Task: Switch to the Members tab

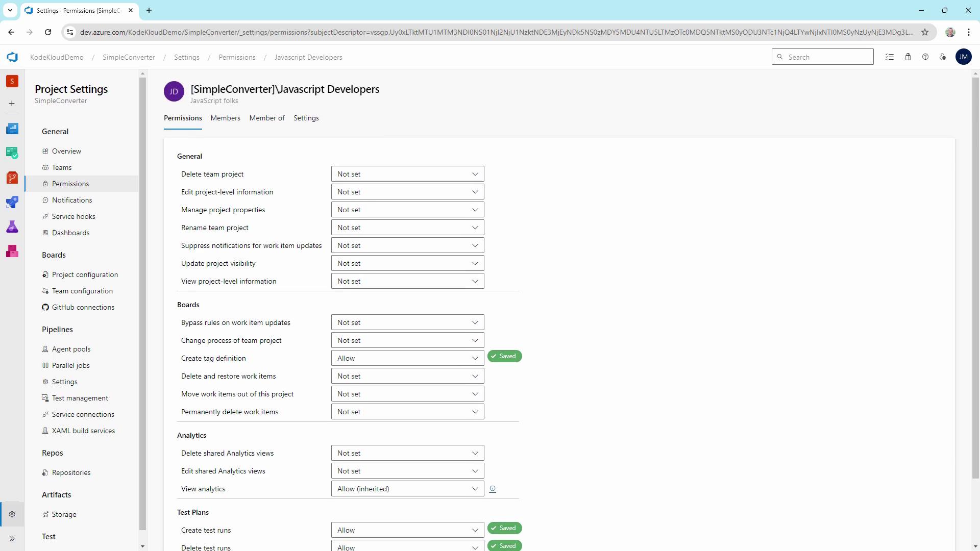Action: [225, 118]
